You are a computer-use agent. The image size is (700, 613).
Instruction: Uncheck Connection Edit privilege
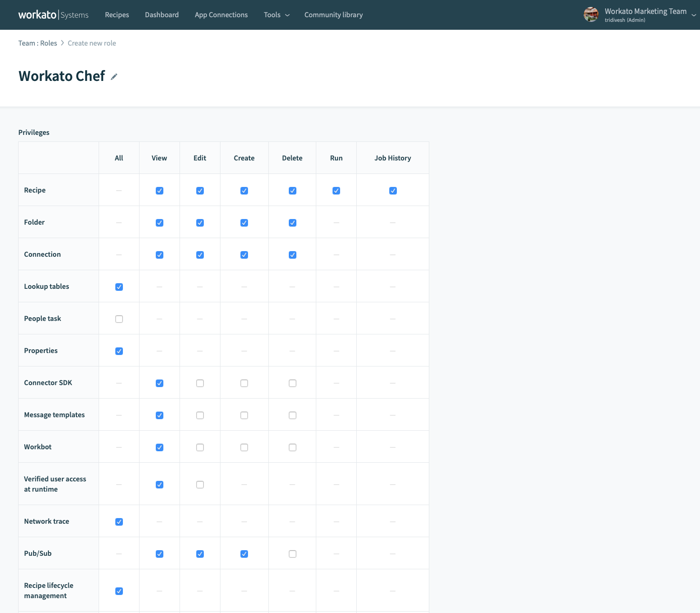click(200, 255)
